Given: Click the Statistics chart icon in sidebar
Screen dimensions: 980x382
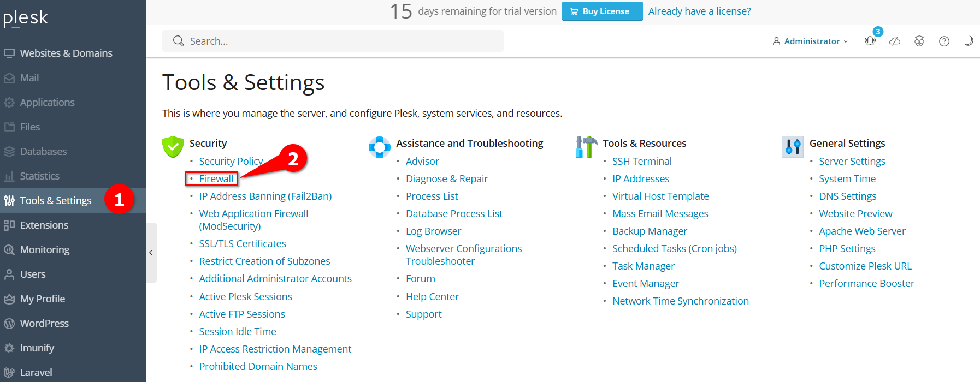Looking at the screenshot, I should pos(9,176).
